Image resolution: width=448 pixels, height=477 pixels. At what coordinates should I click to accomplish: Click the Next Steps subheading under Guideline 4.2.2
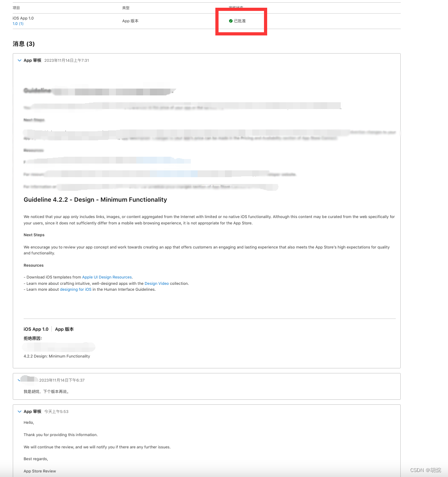pyautogui.click(x=34, y=235)
